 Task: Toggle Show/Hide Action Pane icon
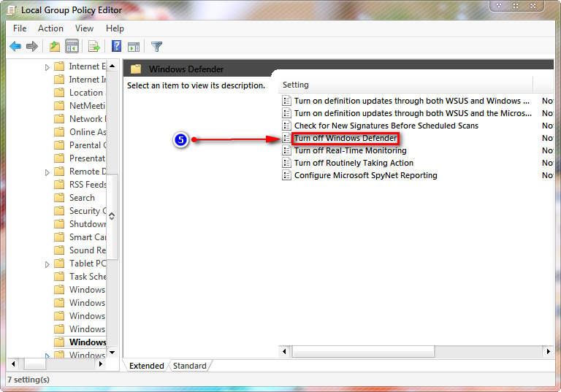coord(134,47)
